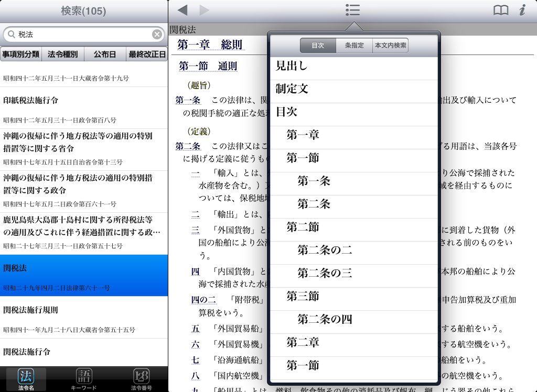Viewport: 537px width, 392px height.
Task: Switch to the キーワード tab icon
Action: pyautogui.click(x=84, y=379)
